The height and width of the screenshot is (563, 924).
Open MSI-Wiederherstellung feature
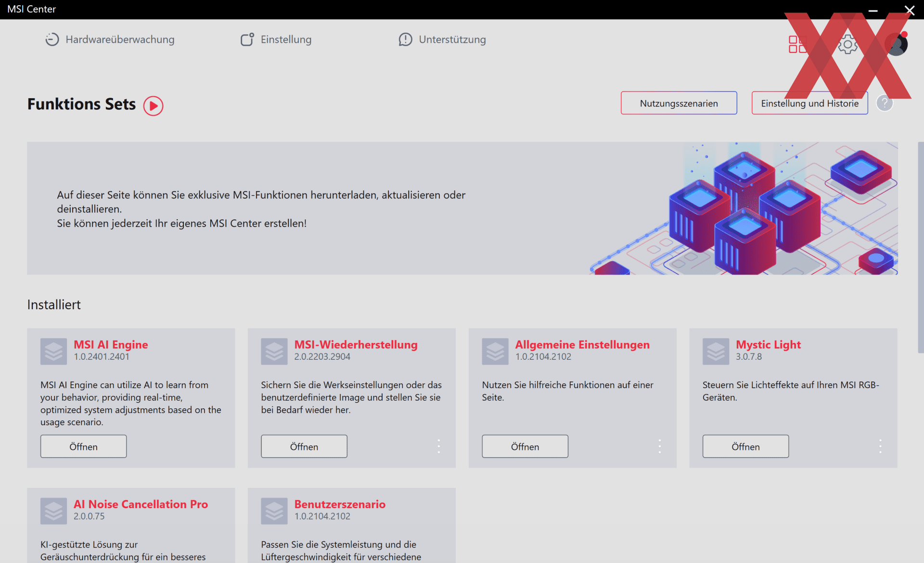(x=304, y=446)
